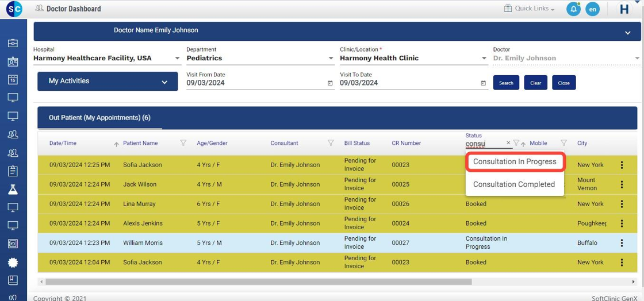This screenshot has width=644, height=301.
Task: Click patient name Lina Murray
Action: (139, 204)
